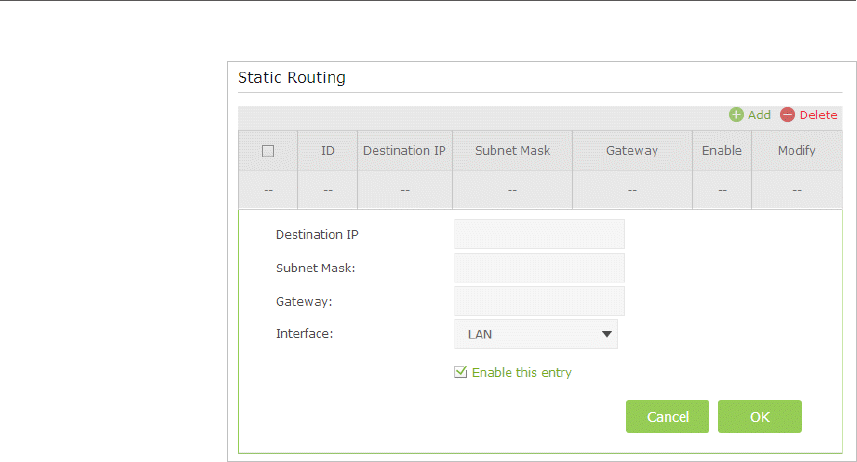Open the Interface combo box showing LAN

click(x=535, y=334)
